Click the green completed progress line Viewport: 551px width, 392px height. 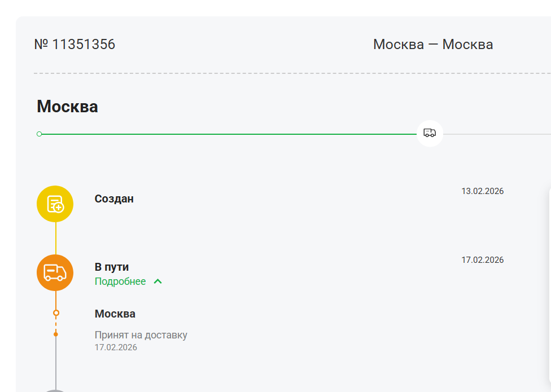tap(226, 134)
